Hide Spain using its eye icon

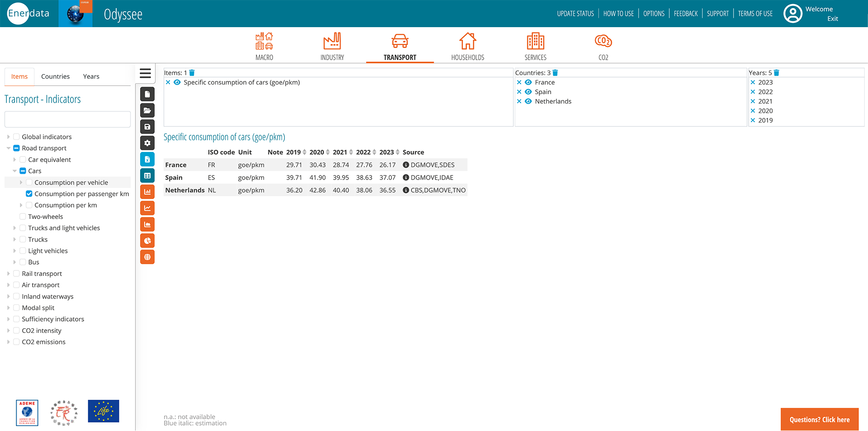tap(528, 92)
